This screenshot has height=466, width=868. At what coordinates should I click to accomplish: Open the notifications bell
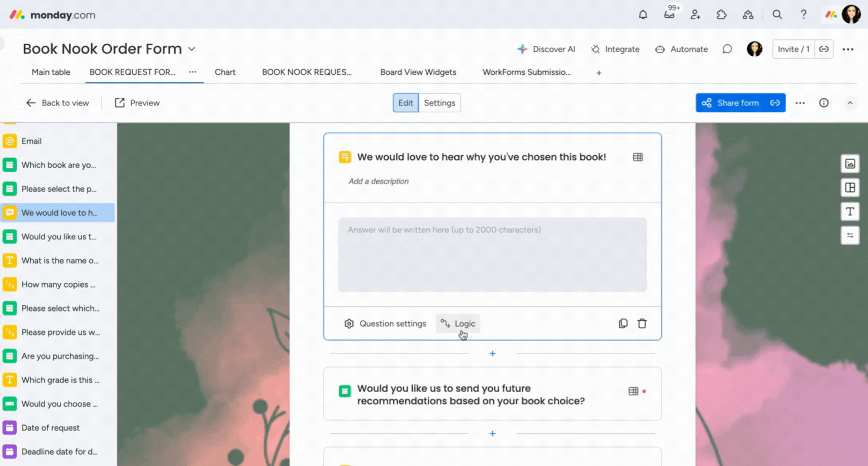tap(643, 15)
